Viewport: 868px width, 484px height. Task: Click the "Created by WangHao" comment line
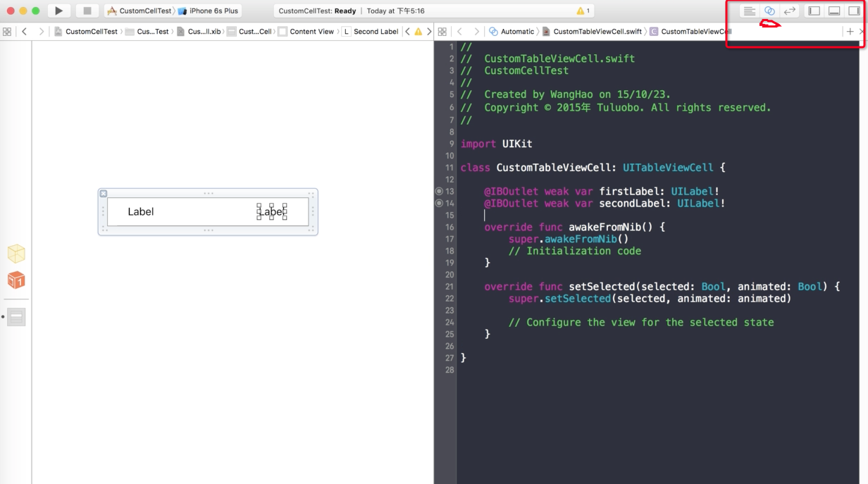[x=566, y=94]
